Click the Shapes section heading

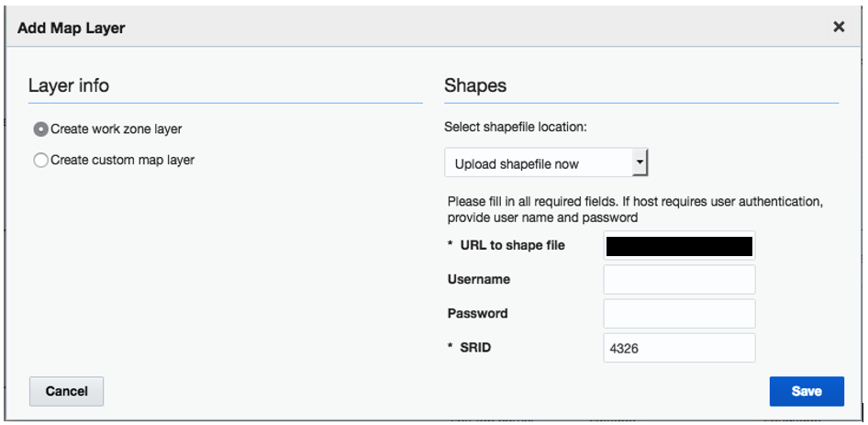(475, 85)
